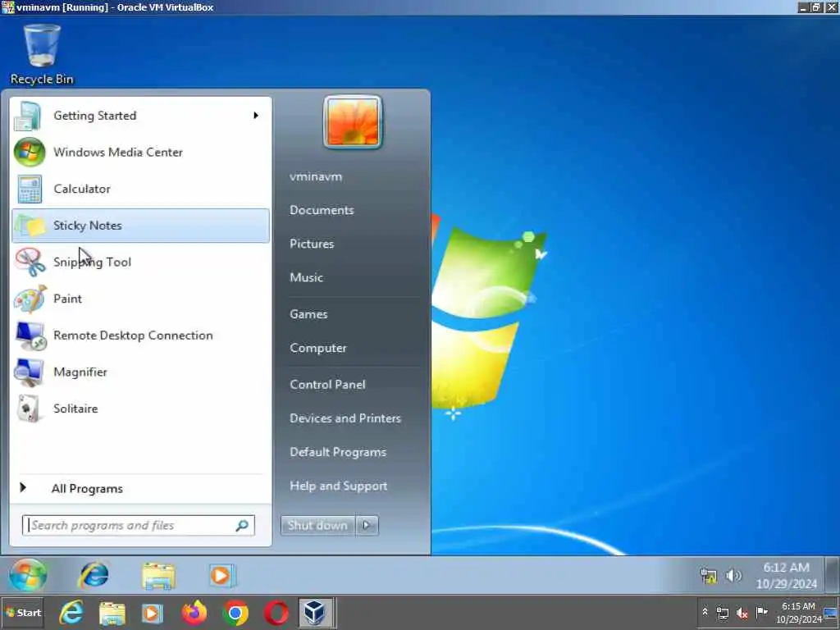The image size is (840, 630).
Task: Click the guest clock showing 6:12 AM
Action: click(787, 575)
